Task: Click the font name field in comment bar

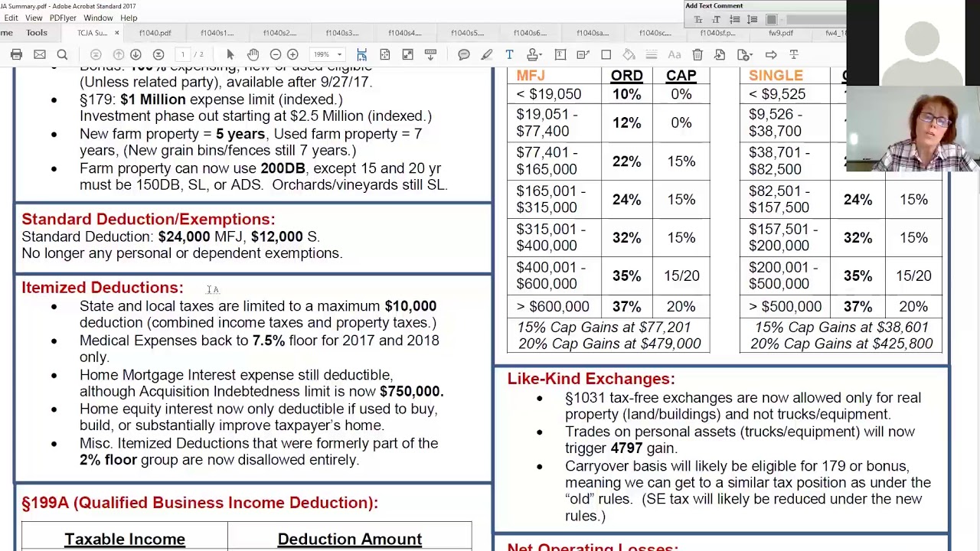Action: [815, 20]
